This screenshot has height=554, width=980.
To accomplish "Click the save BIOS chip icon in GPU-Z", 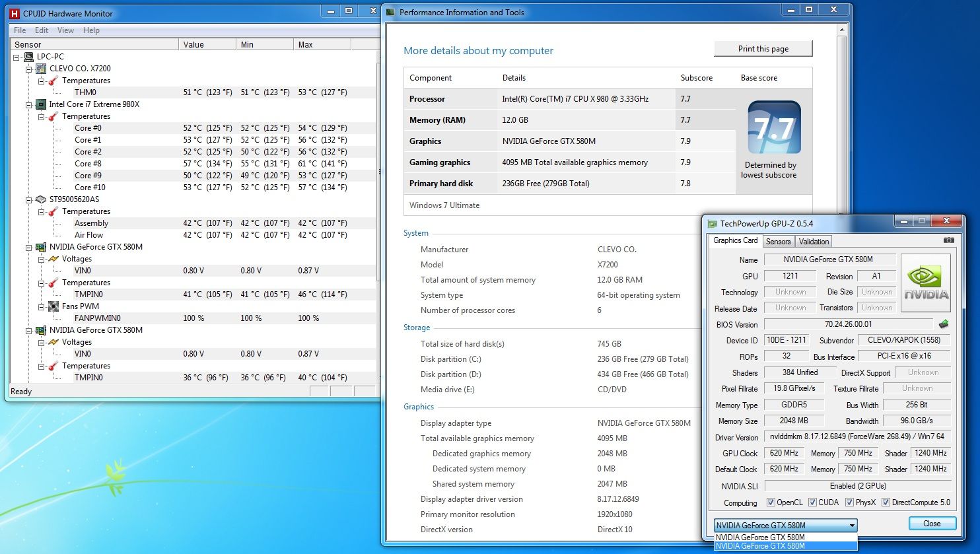I will (x=944, y=324).
